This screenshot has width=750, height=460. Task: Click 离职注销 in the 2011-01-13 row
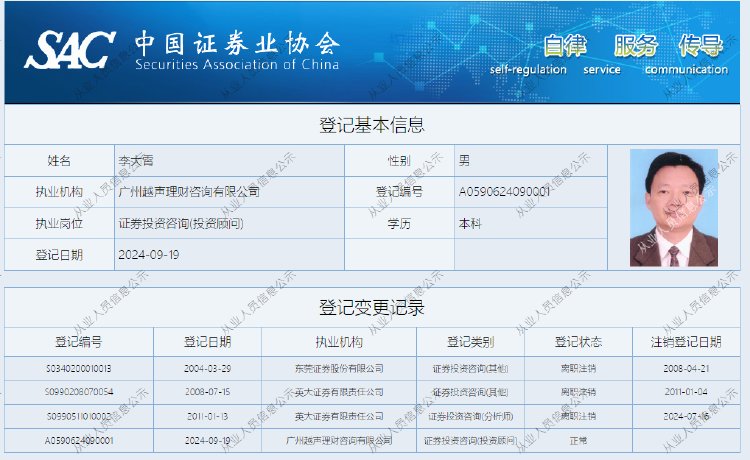[578, 416]
